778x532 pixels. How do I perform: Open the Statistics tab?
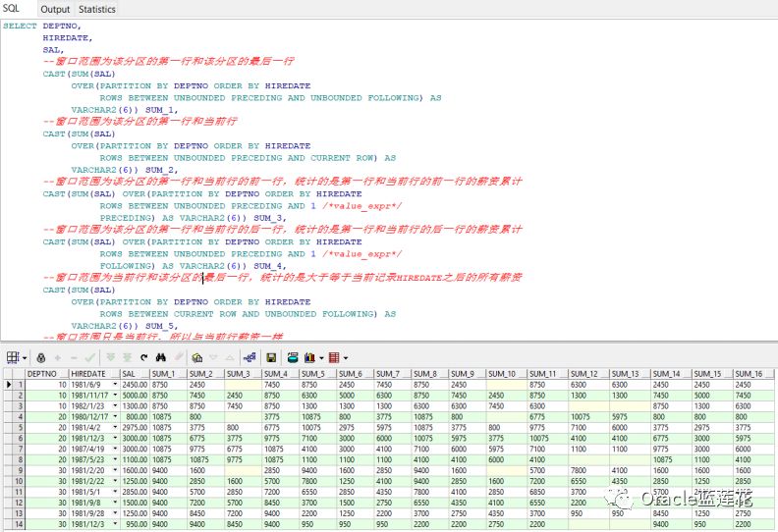click(96, 9)
